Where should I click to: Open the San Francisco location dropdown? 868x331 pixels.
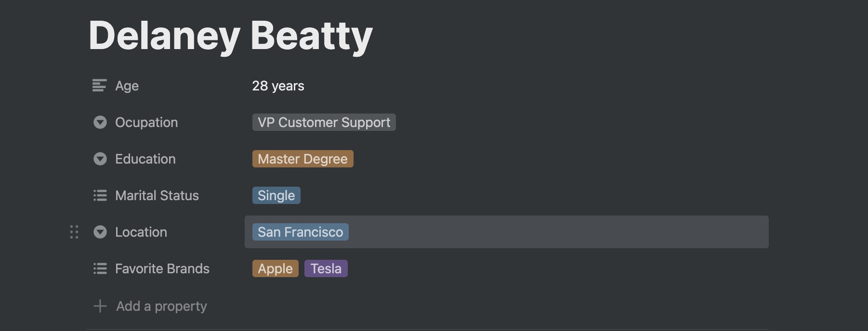[x=300, y=232]
